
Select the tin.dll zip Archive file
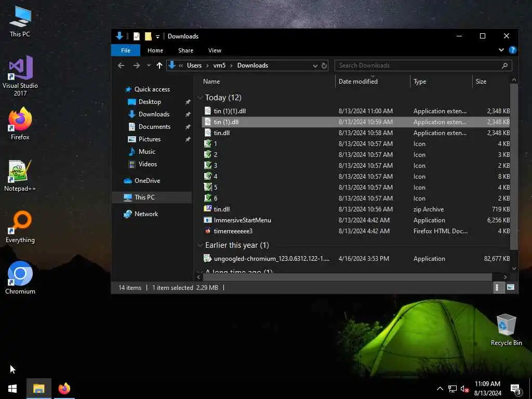click(355, 209)
